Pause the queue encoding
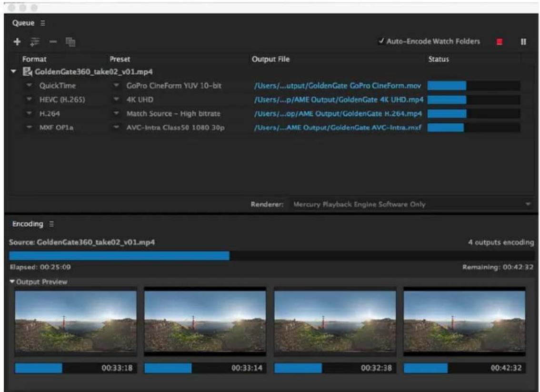The image size is (540, 392). (x=523, y=42)
